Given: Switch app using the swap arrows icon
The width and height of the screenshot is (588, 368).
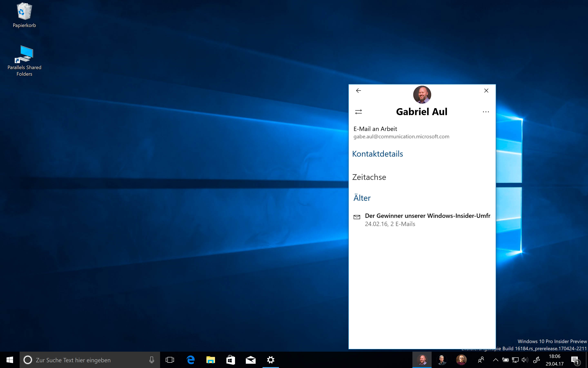Looking at the screenshot, I should click(x=358, y=112).
